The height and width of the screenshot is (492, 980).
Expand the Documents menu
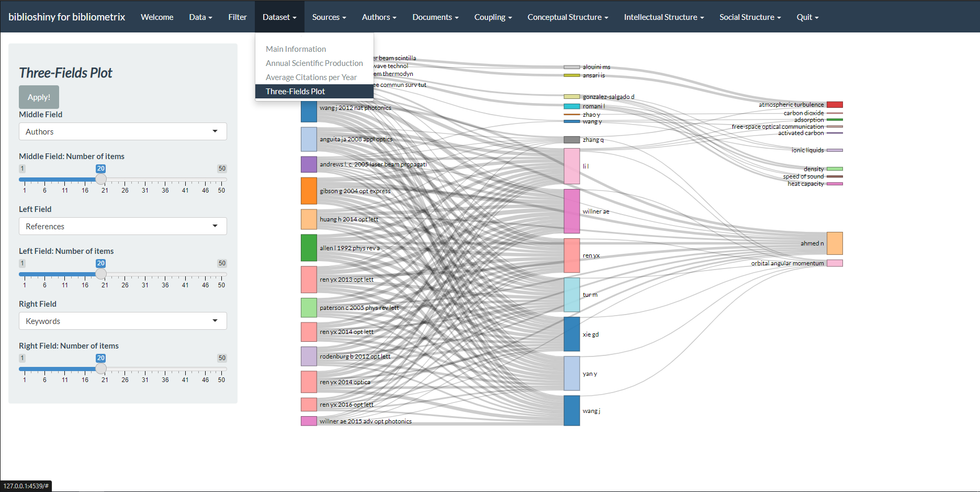point(435,17)
